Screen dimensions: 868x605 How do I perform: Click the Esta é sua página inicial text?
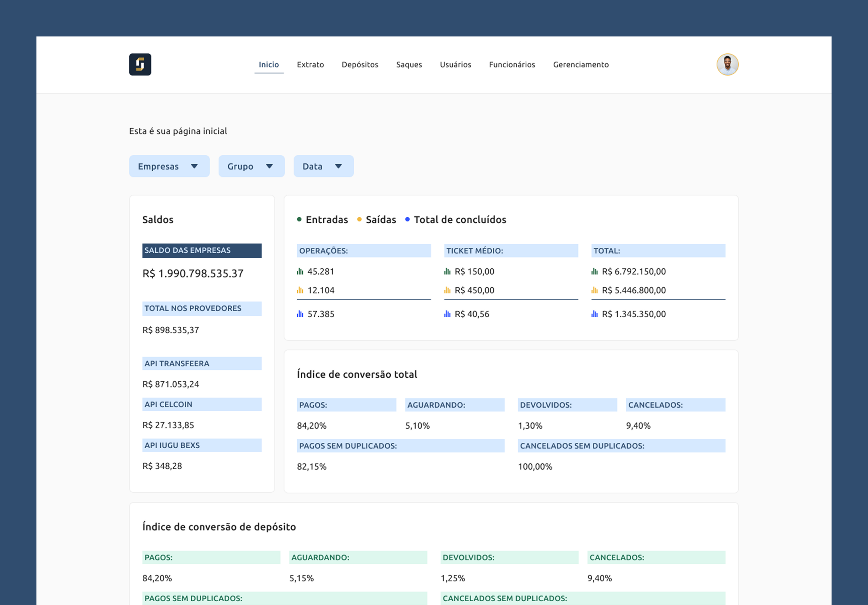178,131
